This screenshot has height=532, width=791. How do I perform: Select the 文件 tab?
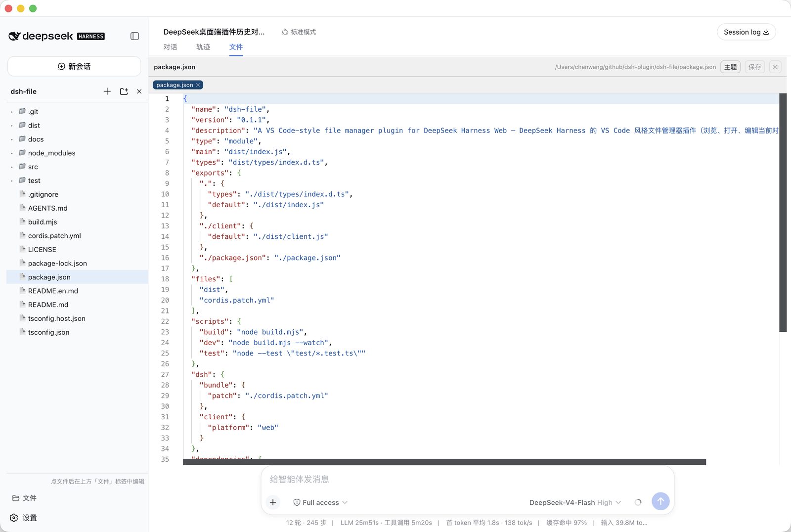click(236, 47)
